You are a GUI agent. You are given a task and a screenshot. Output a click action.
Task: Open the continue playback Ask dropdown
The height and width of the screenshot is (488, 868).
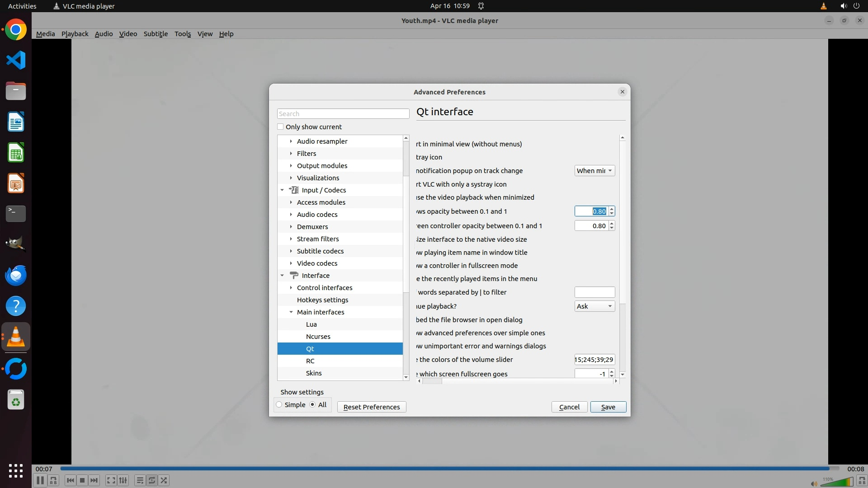coord(594,306)
